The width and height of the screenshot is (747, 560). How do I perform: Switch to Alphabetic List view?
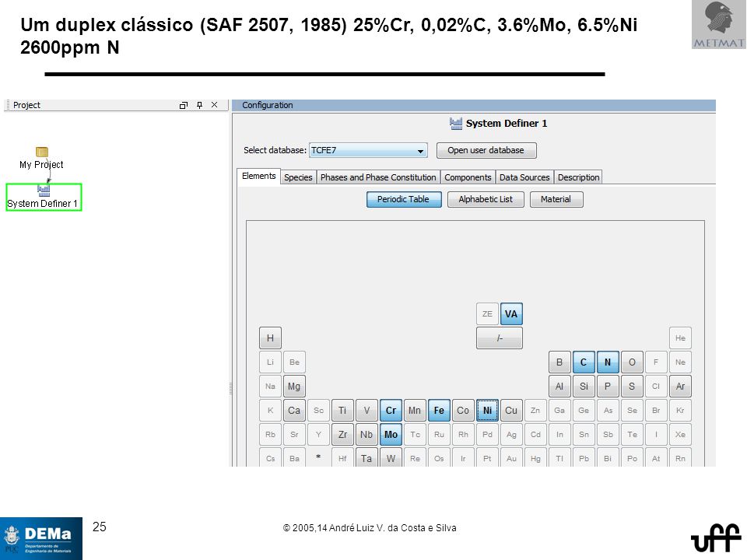(x=486, y=200)
